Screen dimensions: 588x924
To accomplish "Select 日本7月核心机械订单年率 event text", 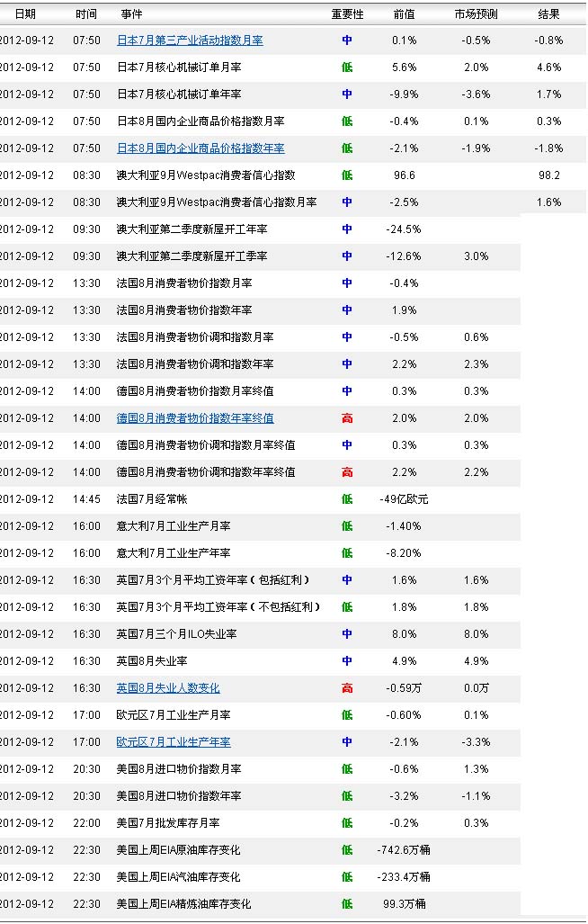I will (x=179, y=94).
